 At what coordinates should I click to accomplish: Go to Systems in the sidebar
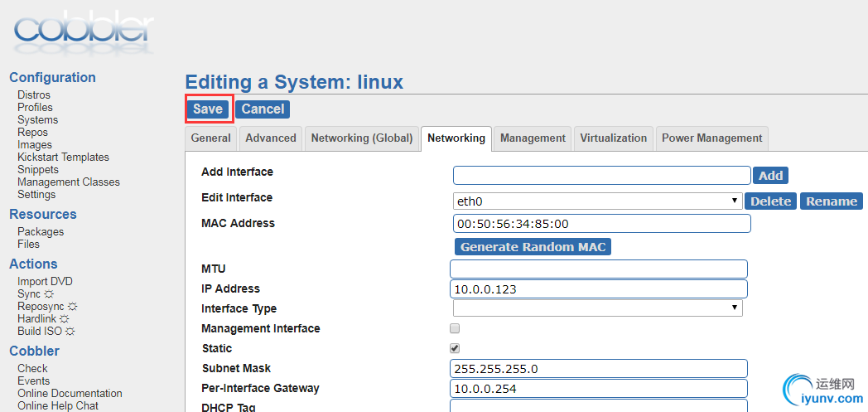point(37,119)
